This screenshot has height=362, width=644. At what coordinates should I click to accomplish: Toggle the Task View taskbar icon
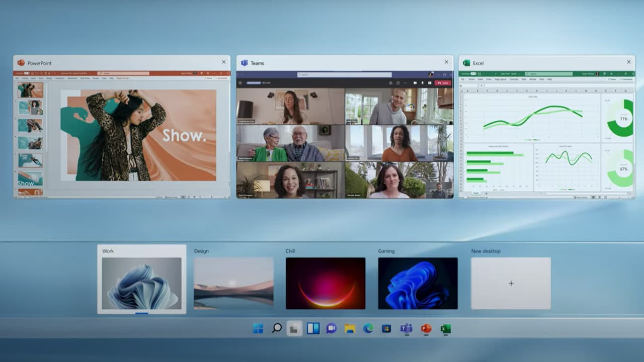point(294,329)
